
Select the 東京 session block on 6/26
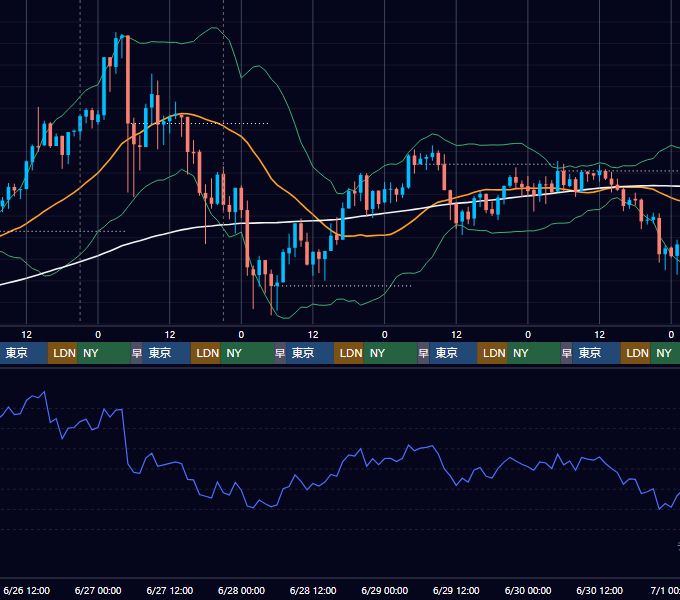click(x=23, y=353)
